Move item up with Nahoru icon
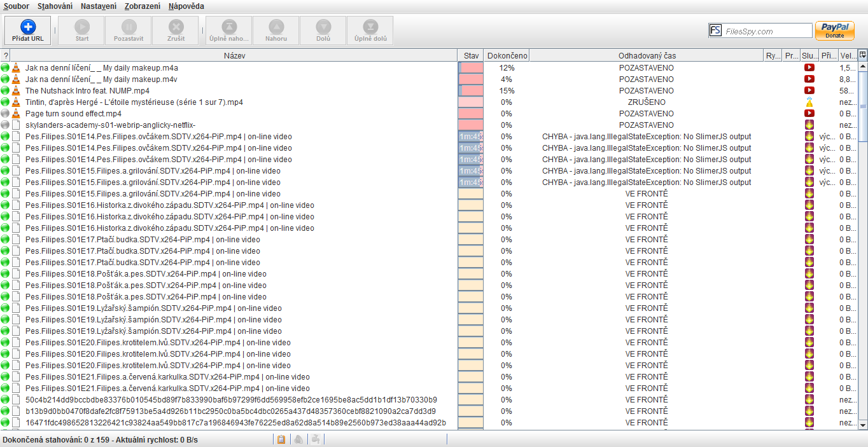 pos(276,27)
